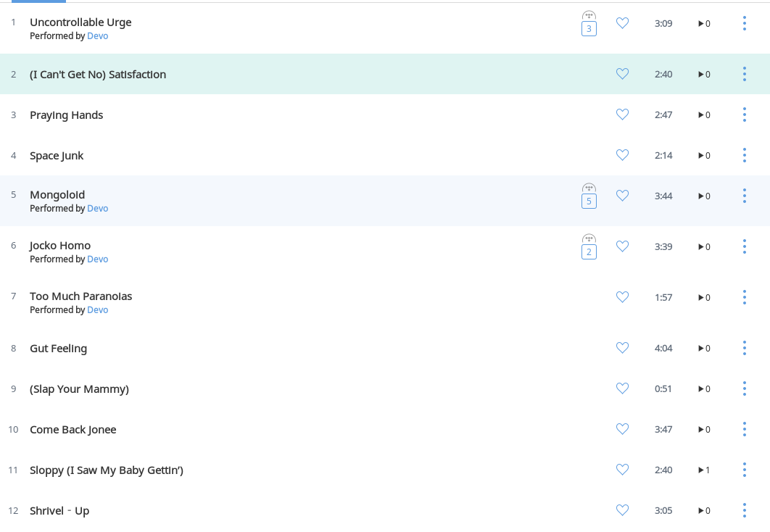Click play count for Mongoloid
Image resolution: width=770 pixels, height=532 pixels.
(704, 196)
